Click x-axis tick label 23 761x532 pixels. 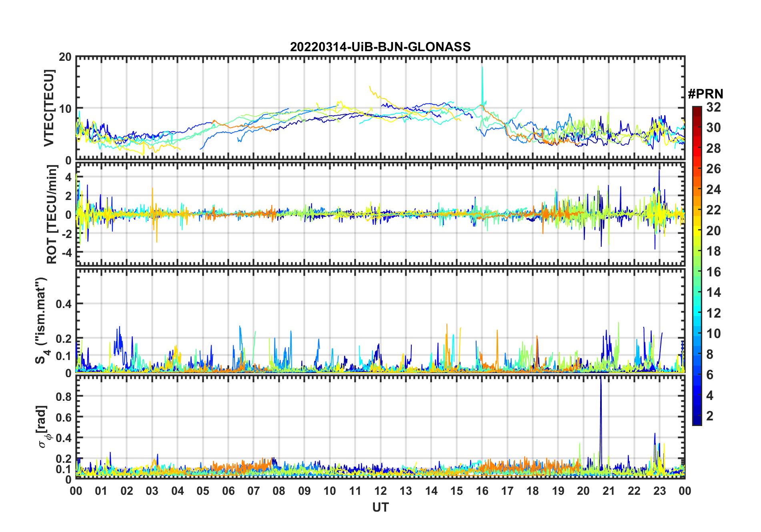tap(659, 491)
